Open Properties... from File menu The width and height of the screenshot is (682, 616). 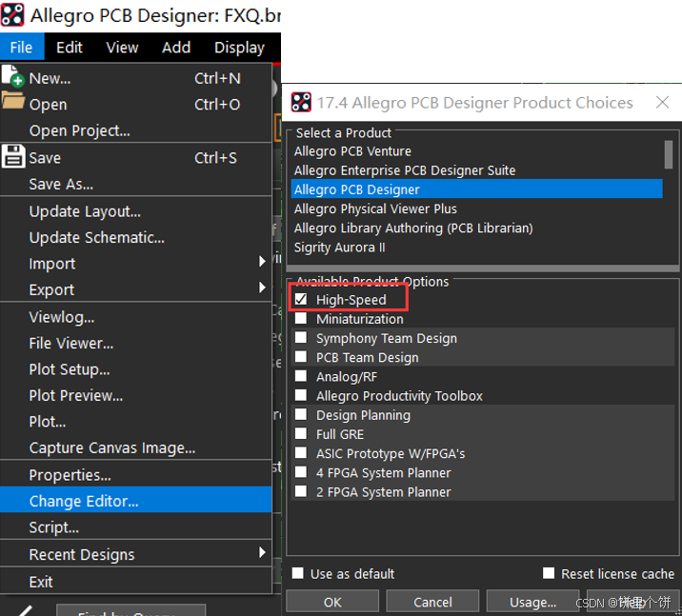click(135, 475)
